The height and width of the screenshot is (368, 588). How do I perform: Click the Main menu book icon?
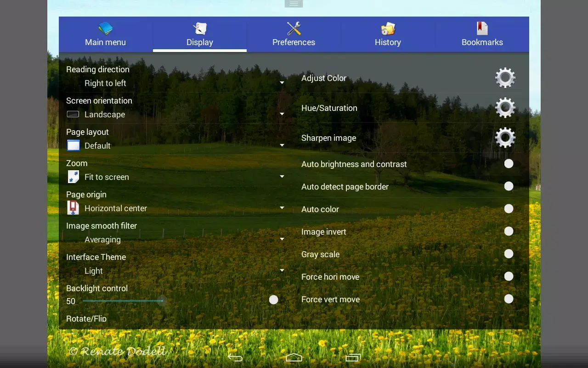(x=105, y=28)
